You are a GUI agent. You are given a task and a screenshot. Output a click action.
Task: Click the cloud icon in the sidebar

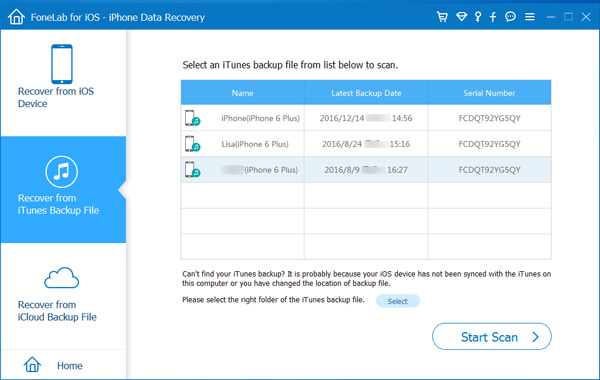coord(62,278)
